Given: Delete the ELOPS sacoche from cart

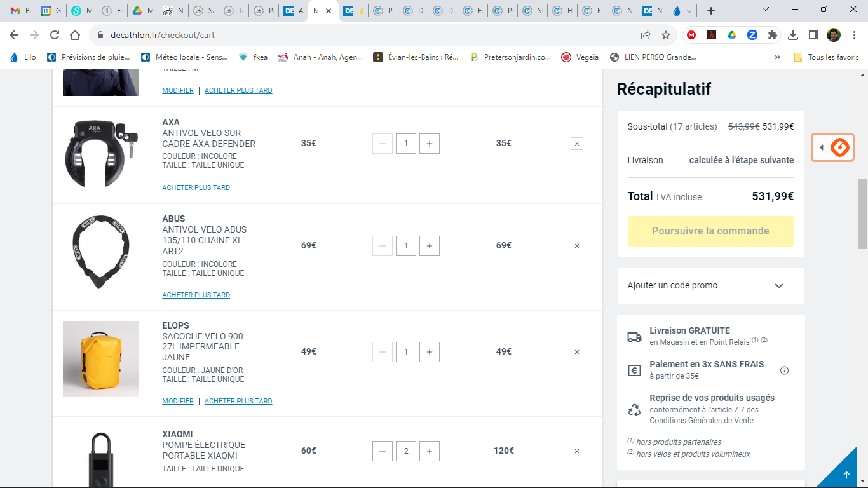Looking at the screenshot, I should (576, 352).
